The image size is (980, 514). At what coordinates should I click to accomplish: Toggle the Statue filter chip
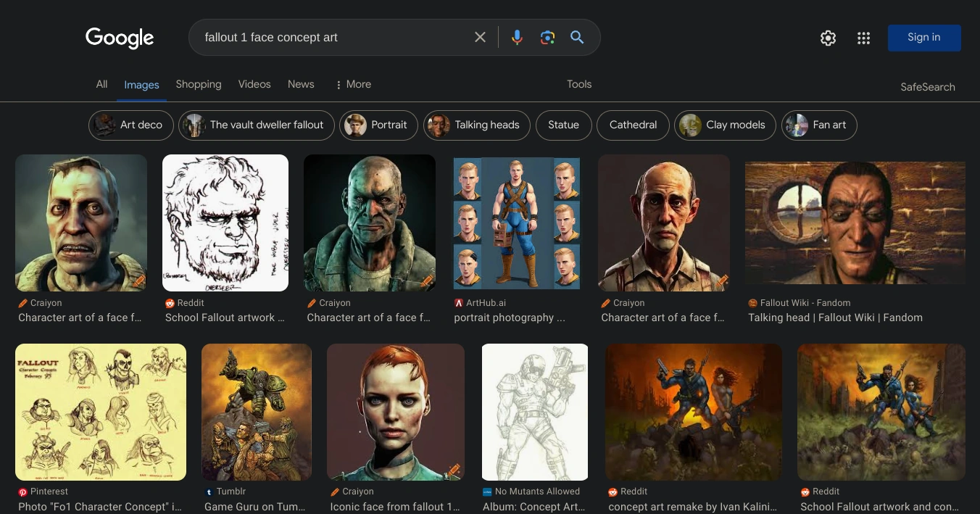tap(563, 125)
